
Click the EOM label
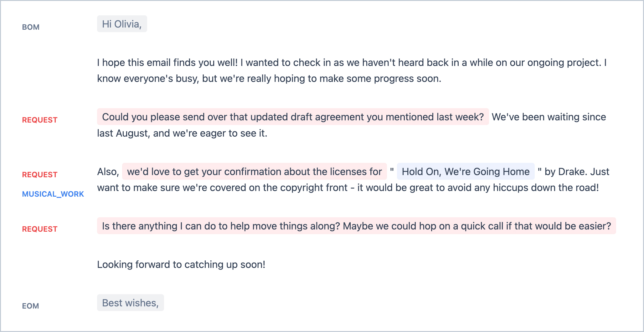tap(30, 306)
